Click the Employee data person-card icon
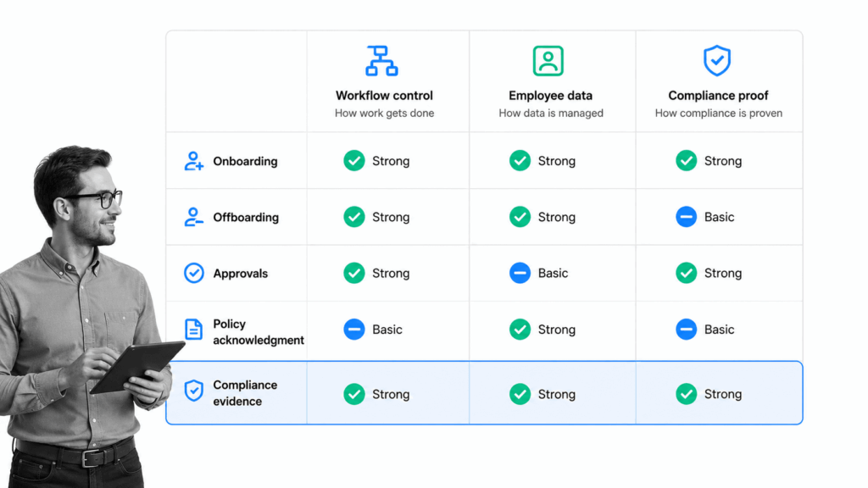Viewport: 868px width, 488px height. 548,61
